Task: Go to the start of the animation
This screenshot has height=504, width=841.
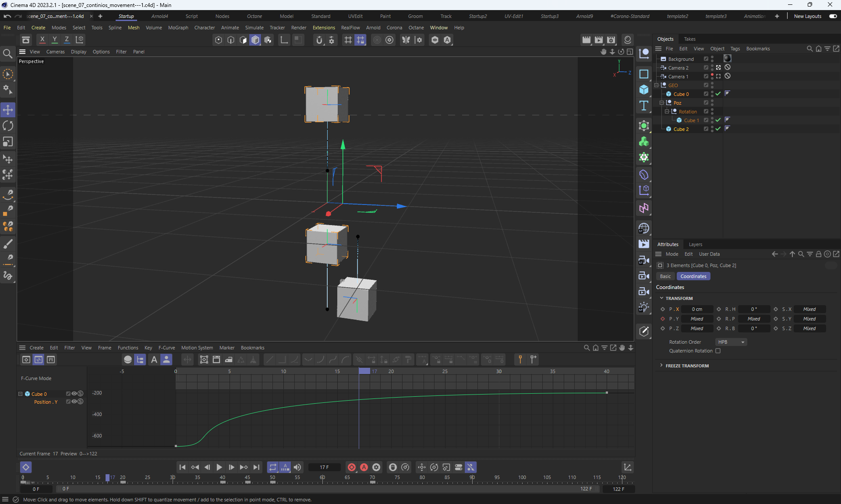Action: click(x=182, y=467)
